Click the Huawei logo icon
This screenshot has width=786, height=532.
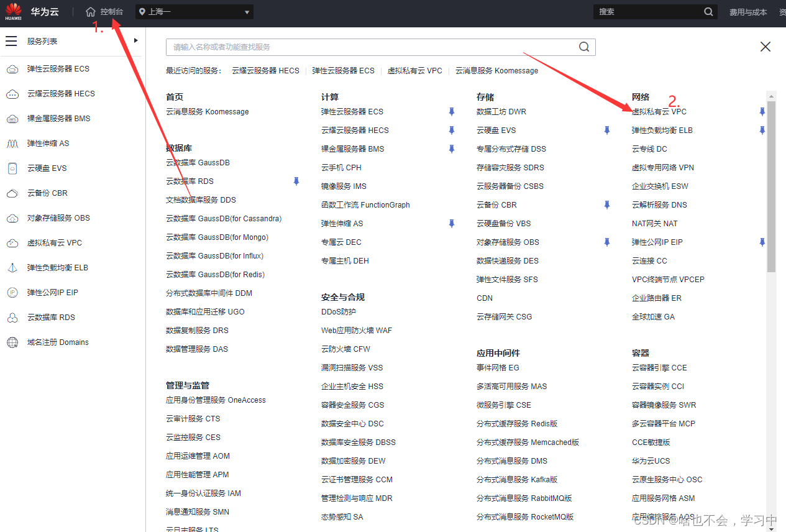14,11
